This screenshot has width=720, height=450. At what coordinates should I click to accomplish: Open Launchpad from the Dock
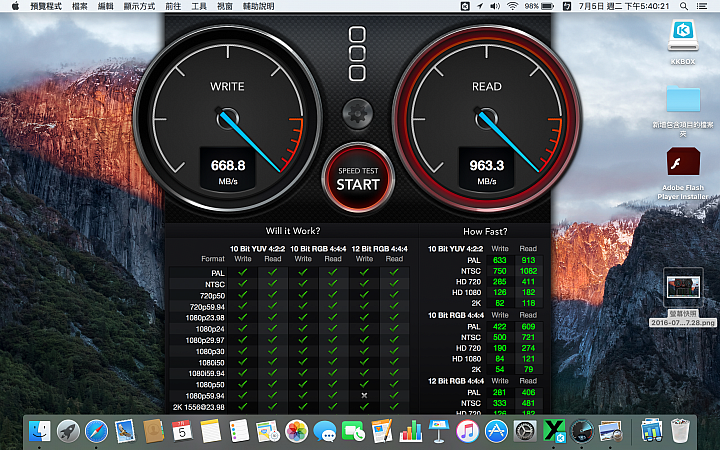(68, 431)
